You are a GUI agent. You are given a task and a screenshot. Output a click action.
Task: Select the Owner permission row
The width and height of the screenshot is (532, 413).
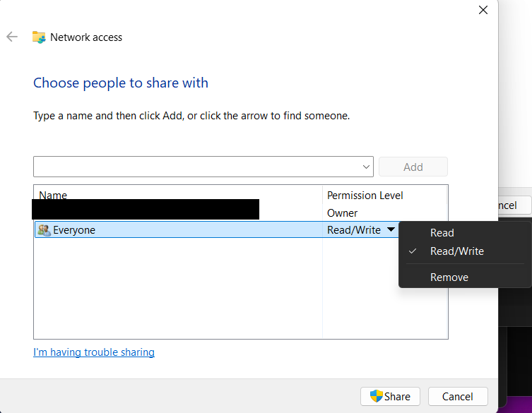342,213
